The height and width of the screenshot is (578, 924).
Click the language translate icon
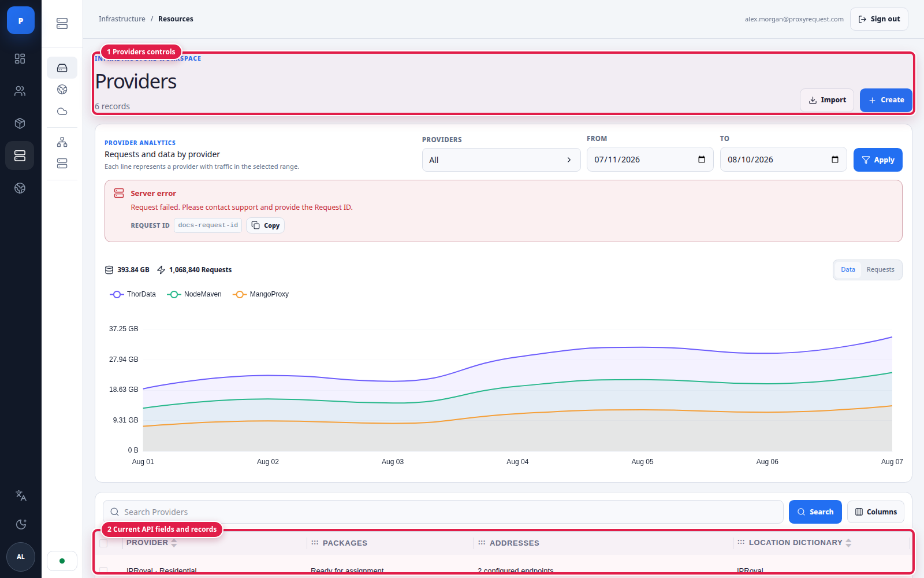pos(21,495)
